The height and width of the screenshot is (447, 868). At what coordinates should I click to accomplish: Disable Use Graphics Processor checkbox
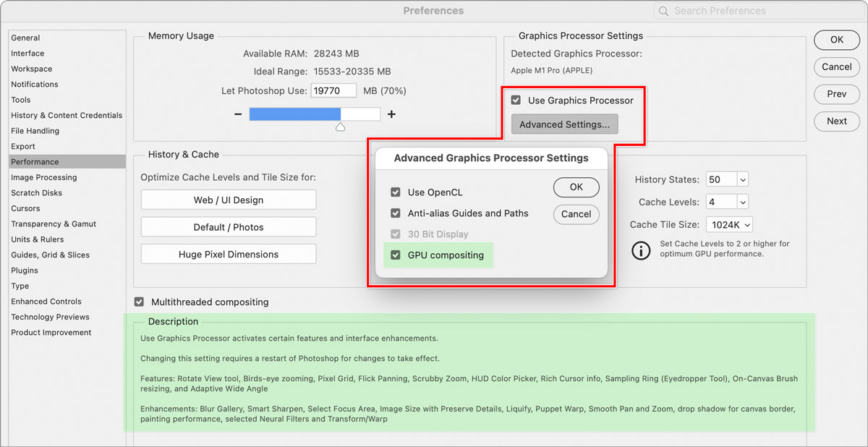[516, 101]
